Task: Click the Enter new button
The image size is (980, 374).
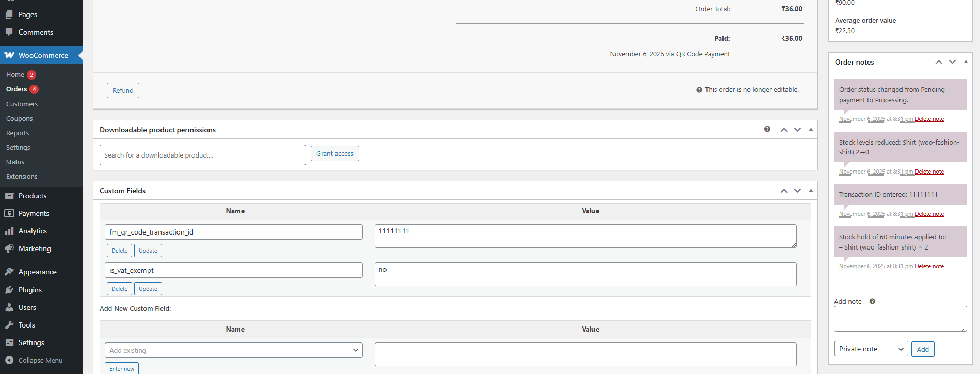Action: [x=122, y=368]
